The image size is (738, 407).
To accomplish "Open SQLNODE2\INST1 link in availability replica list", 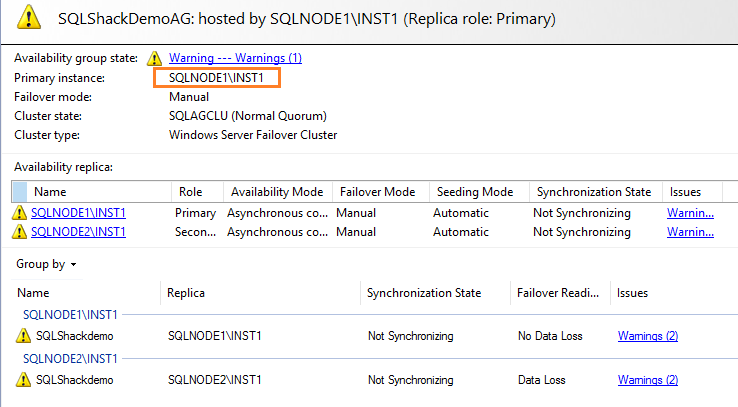I will 78,232.
